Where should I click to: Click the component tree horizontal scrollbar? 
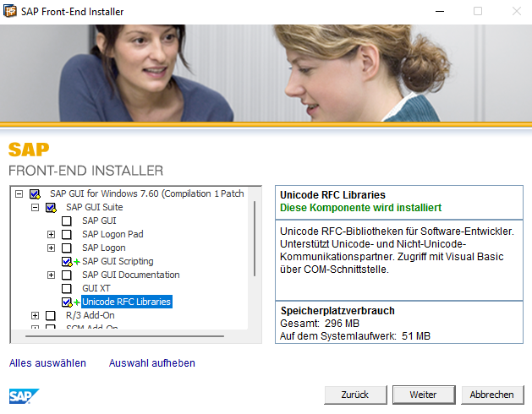point(124,336)
